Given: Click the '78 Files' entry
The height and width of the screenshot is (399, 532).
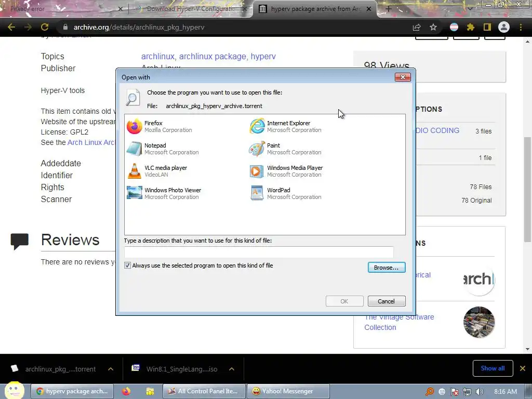Looking at the screenshot, I should pos(481,187).
